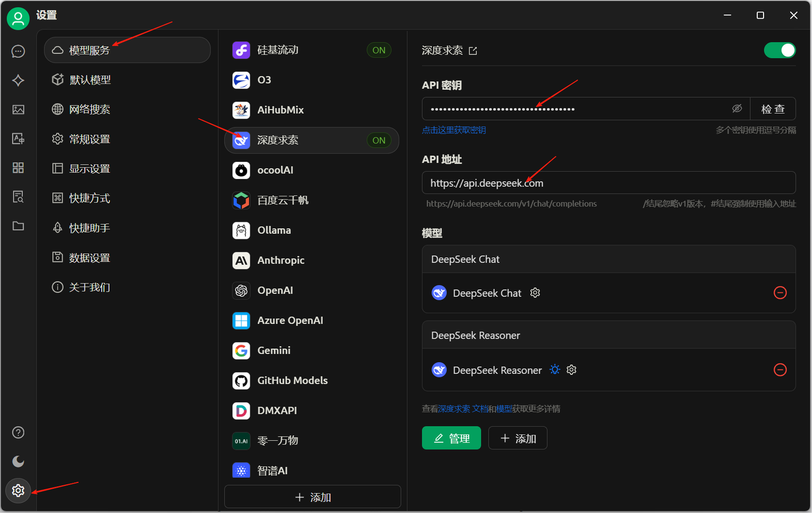
Task: Maximize the settings window
Action: point(760,15)
